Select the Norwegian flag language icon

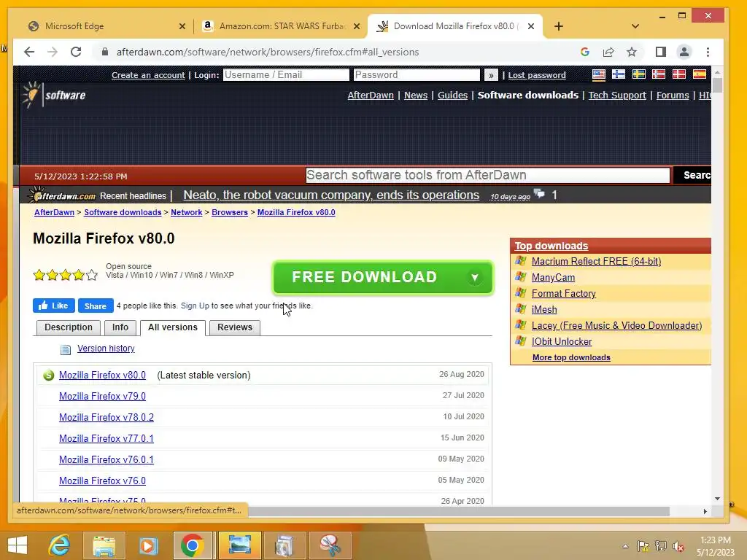click(x=659, y=74)
